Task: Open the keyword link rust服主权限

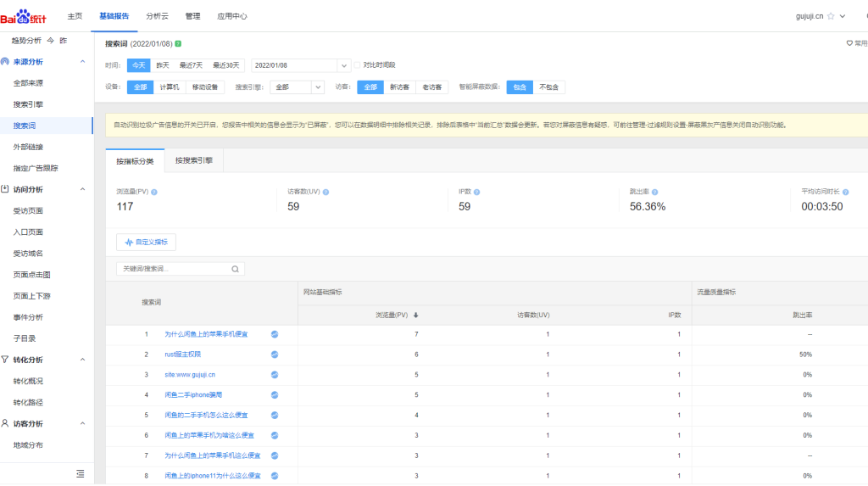Action: point(183,354)
